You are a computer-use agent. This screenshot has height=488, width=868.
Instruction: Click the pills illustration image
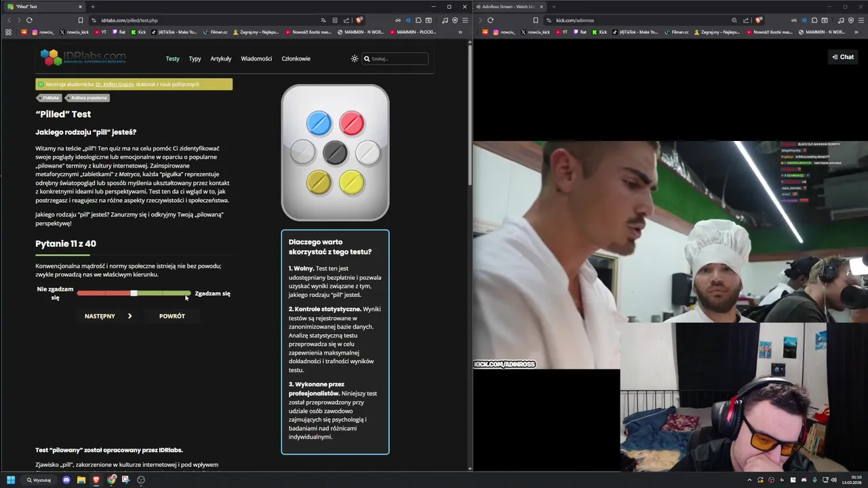[x=335, y=152]
